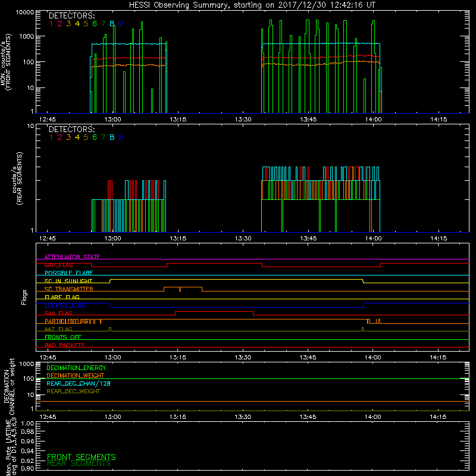This screenshot has height=476, width=476.
Task: Click the MON. counts/s (FRONT SEGMENTS) axis title
Action: [6, 62]
